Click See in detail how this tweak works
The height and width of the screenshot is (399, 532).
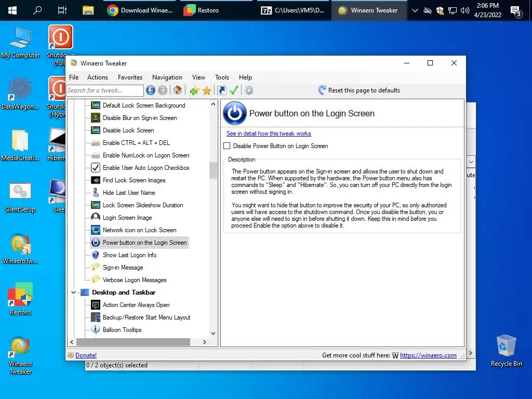click(x=269, y=134)
